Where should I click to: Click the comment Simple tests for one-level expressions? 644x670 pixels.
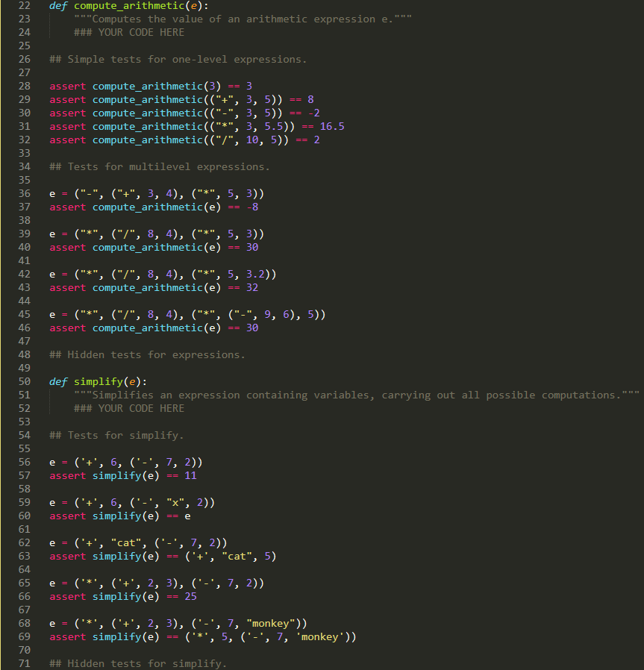tap(179, 59)
